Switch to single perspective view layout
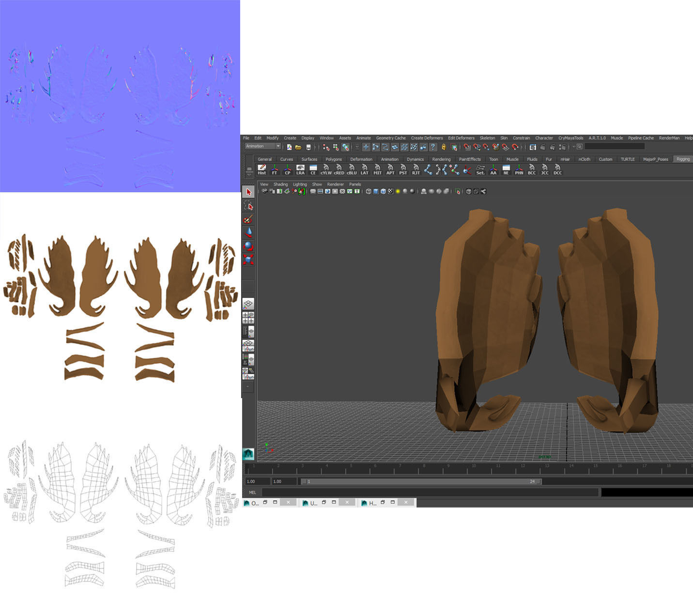Viewport: 693px width, 616px height. click(x=248, y=304)
